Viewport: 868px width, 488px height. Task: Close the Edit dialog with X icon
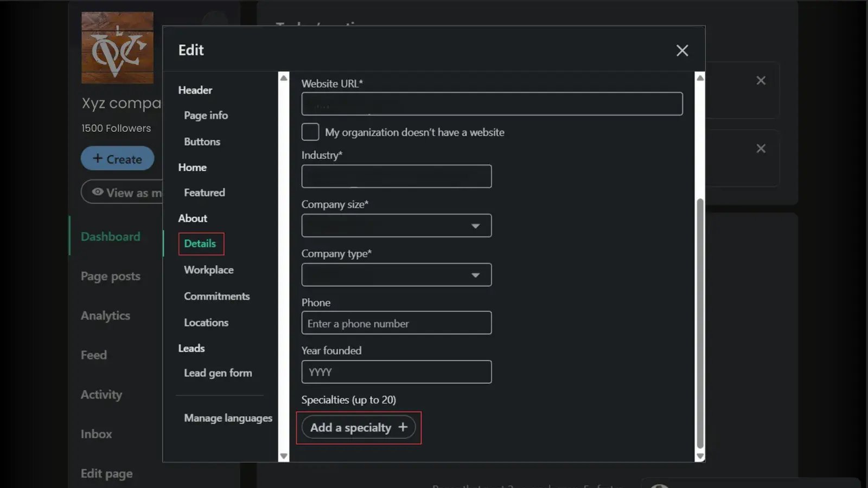682,50
